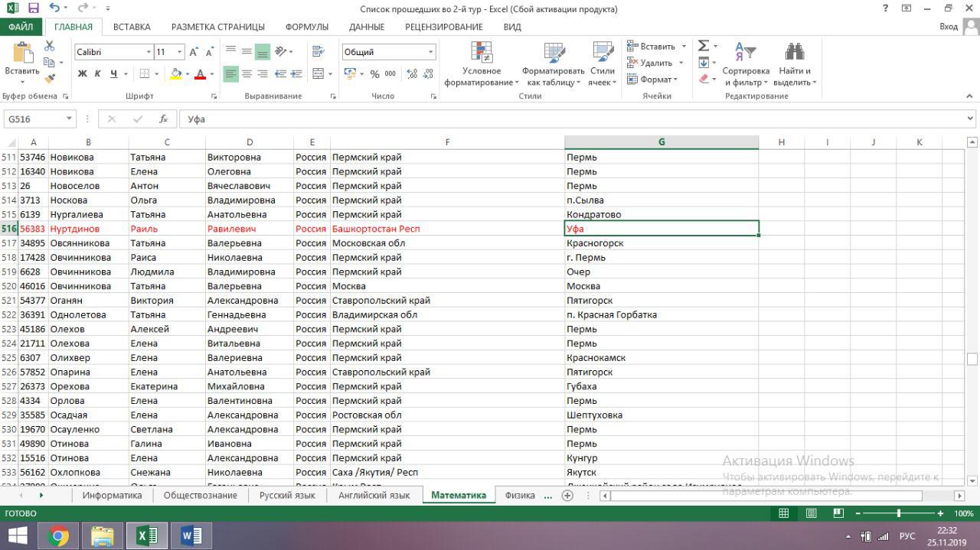Save the workbook from Quick Access Toolbar
Image resolution: width=980 pixels, height=550 pixels.
pyautogui.click(x=33, y=8)
